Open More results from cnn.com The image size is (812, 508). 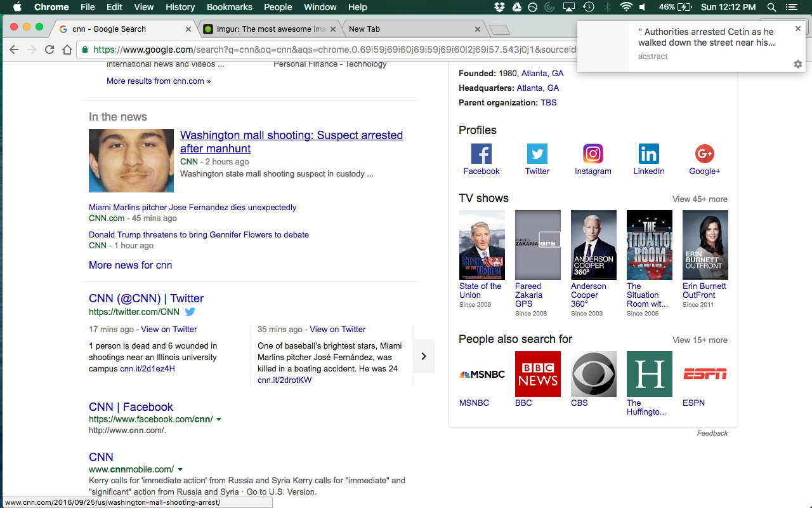[159, 81]
